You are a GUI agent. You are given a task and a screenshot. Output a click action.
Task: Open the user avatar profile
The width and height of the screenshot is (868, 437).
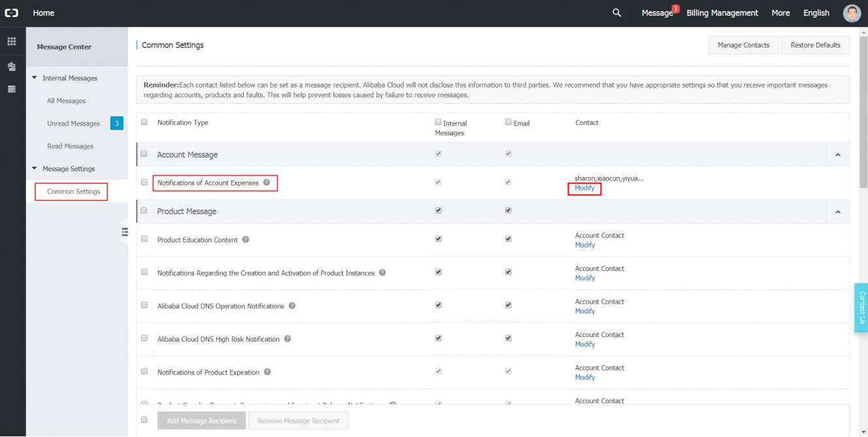[852, 13]
